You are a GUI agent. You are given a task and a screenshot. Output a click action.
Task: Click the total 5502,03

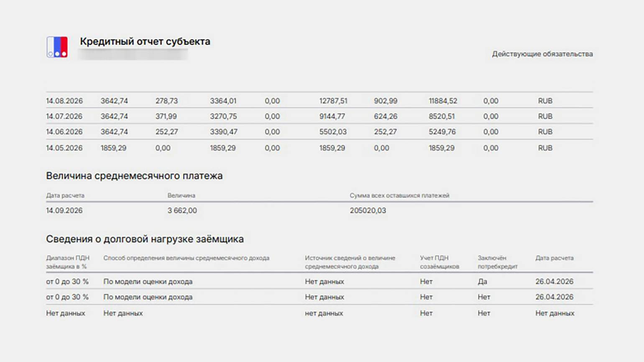click(333, 132)
